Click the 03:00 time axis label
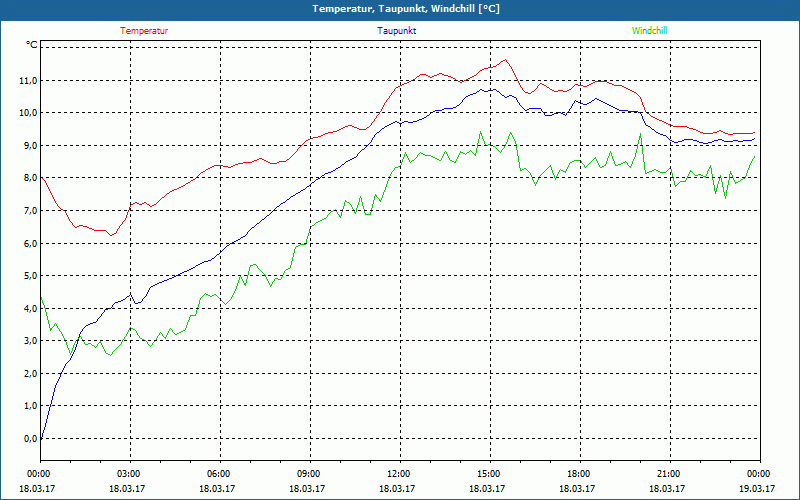The width and height of the screenshot is (800, 500). click(x=130, y=474)
